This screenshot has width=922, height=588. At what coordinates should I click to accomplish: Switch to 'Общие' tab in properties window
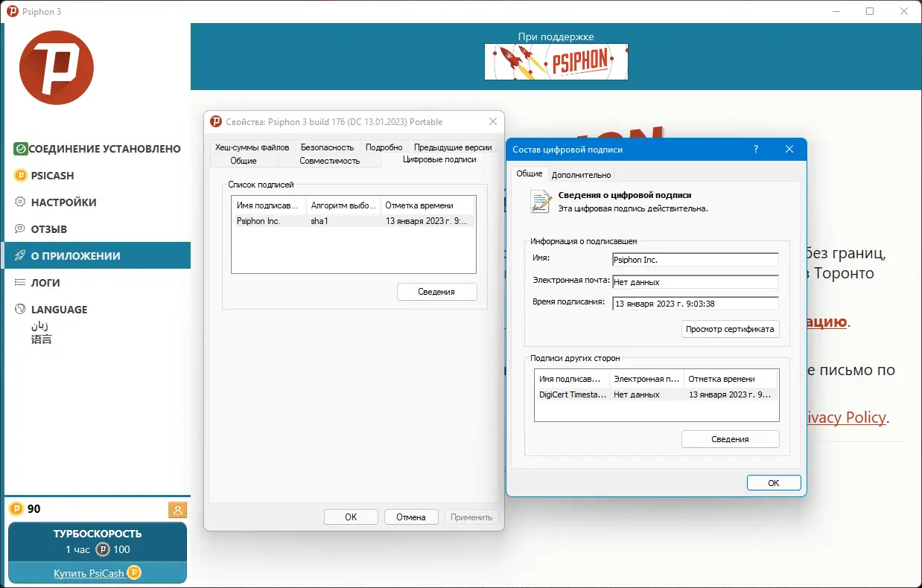point(244,161)
